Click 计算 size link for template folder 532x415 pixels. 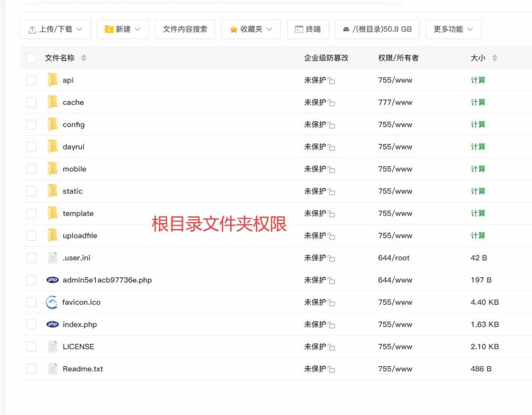pyautogui.click(x=478, y=213)
